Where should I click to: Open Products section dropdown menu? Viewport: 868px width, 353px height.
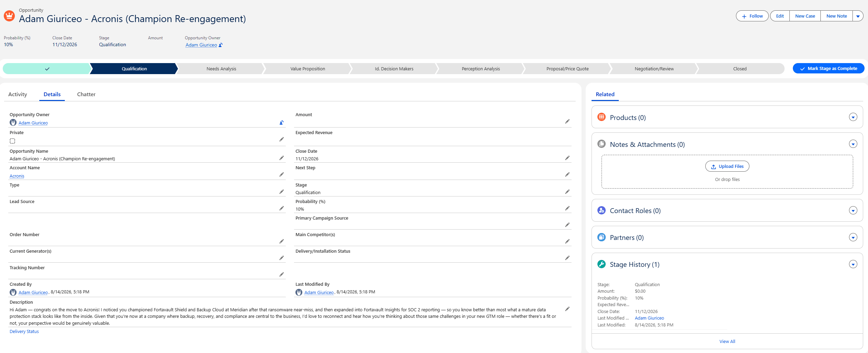click(x=853, y=117)
